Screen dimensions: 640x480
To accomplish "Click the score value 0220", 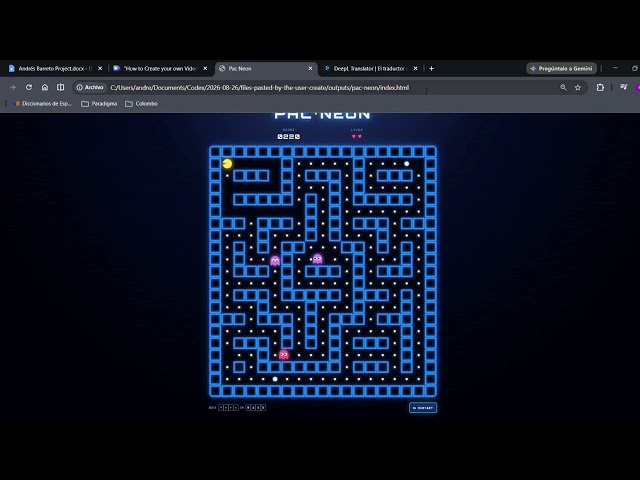I will coord(289,136).
